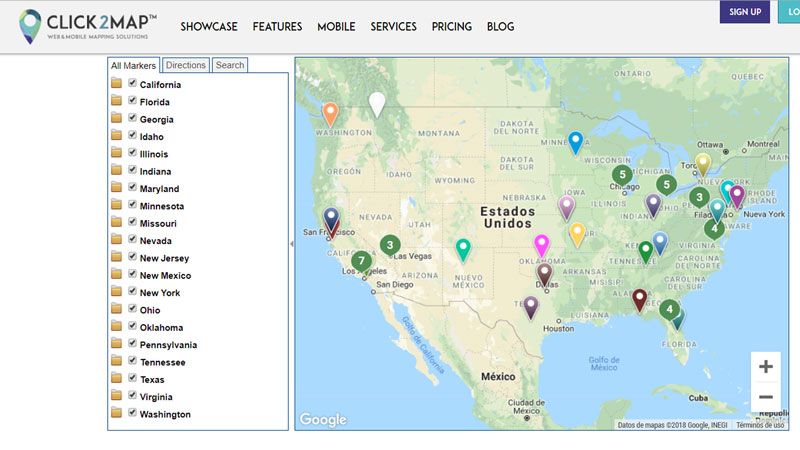The image size is (800, 450).
Task: Toggle the Texas checkbox
Action: pos(133,378)
